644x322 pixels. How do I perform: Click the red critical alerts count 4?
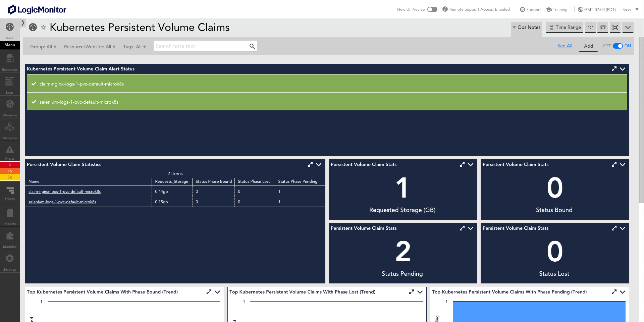(10, 165)
